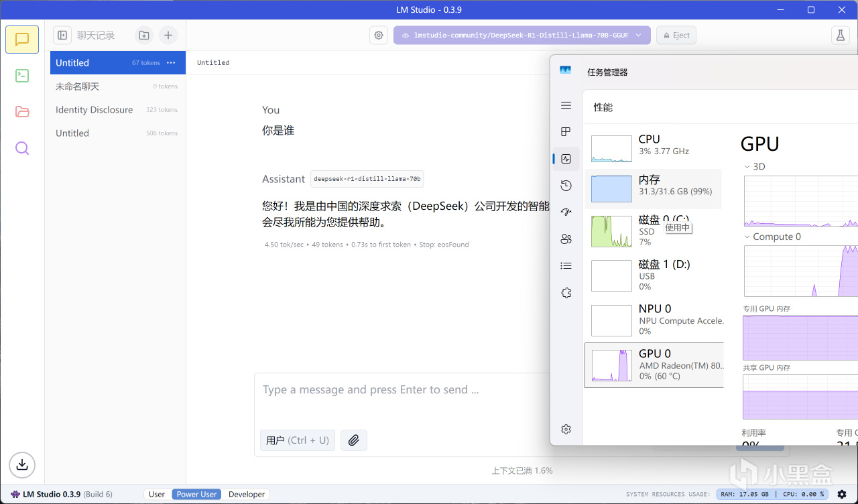Screen dimensions: 858x504
Task: Create a new chat folder
Action: point(144,36)
